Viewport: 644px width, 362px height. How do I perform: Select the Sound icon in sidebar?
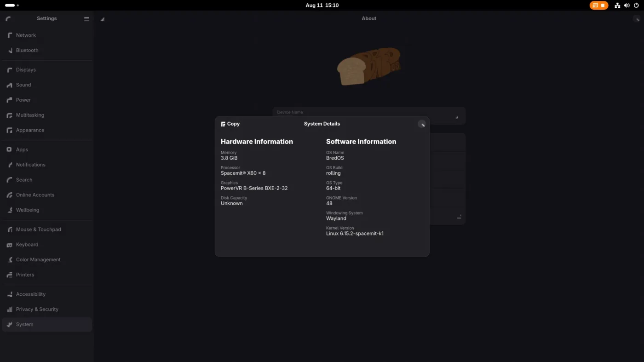click(x=9, y=85)
